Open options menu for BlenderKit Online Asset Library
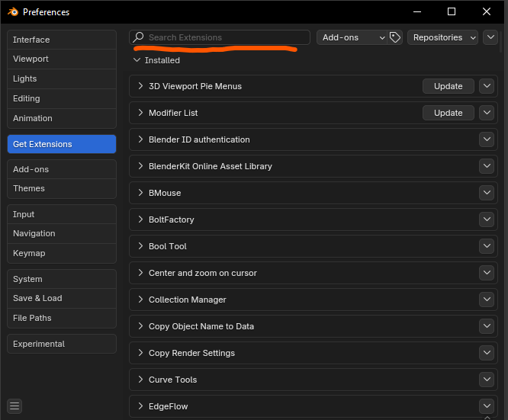Screen dimensions: 508x420 pos(487,166)
